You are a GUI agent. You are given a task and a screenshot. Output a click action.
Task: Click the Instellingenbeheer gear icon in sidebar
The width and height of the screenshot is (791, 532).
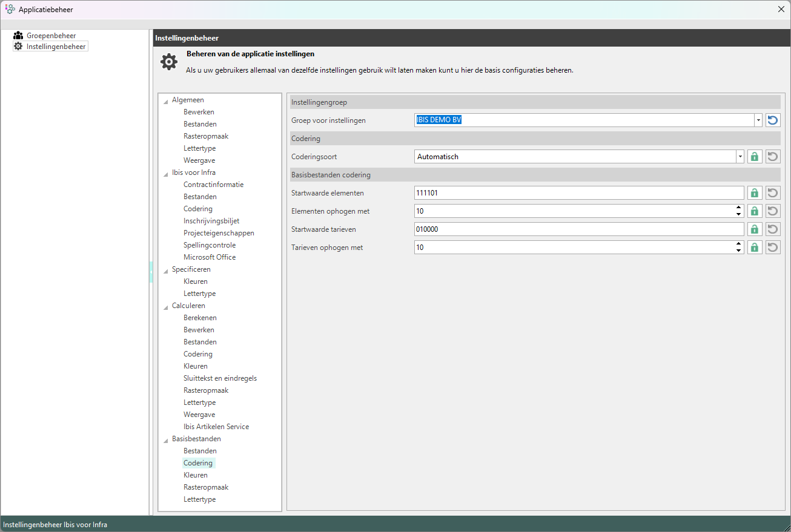[x=18, y=47]
